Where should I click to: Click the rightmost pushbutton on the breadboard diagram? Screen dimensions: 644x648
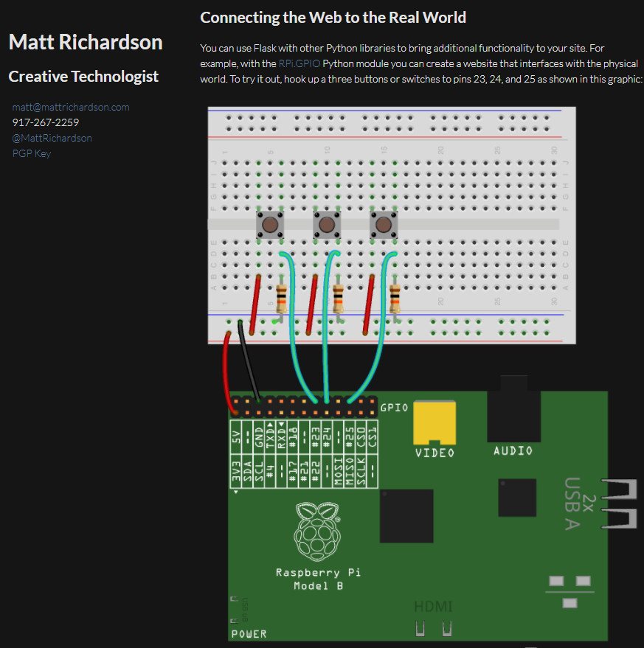tap(384, 225)
